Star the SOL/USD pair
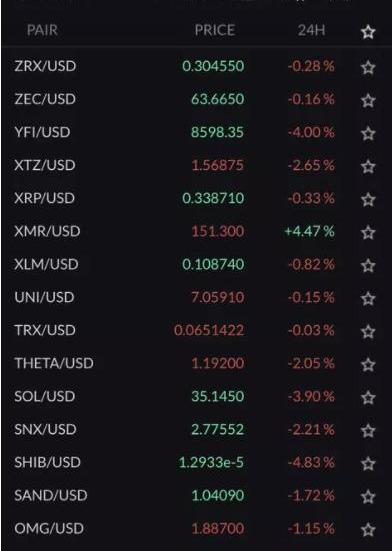This screenshot has height=551, width=392. [x=368, y=397]
